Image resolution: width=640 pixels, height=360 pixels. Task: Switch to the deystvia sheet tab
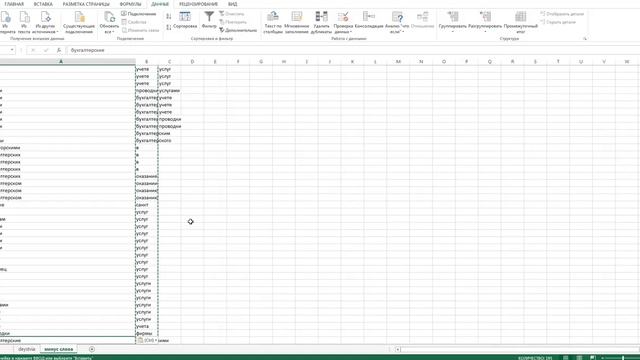click(27, 349)
